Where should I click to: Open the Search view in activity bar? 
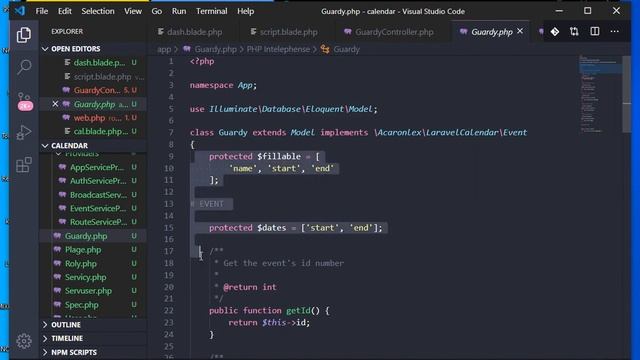tap(24, 67)
